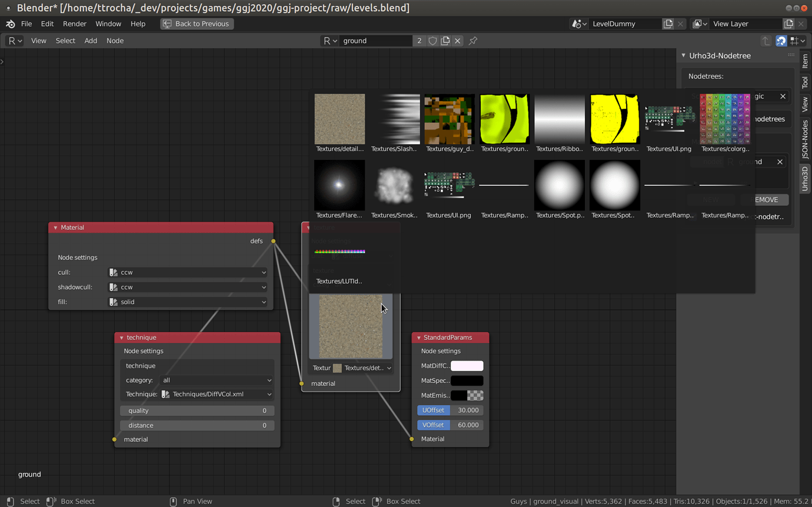Screen dimensions: 812x507
Task: Open nodetree browse icon beside ground field
Action: 330,41
